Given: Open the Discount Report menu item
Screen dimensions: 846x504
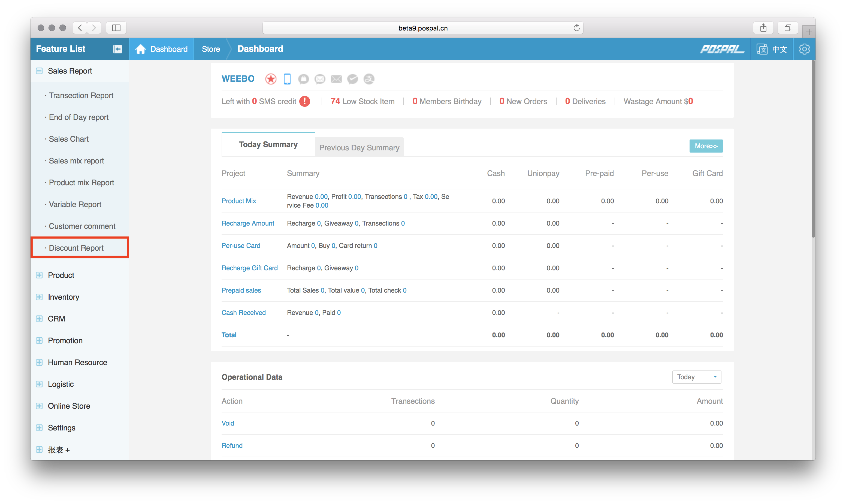Looking at the screenshot, I should 76,248.
